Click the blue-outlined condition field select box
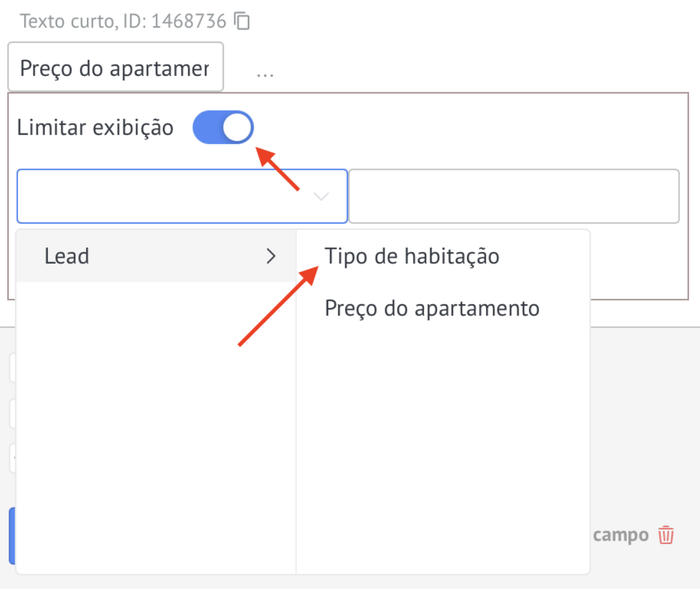This screenshot has width=700, height=589. tap(182, 196)
